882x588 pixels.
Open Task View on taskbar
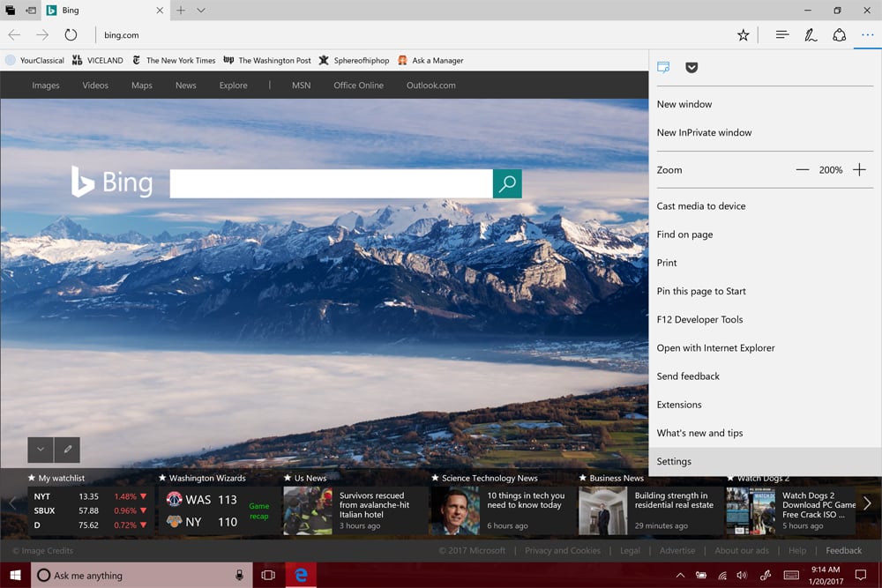268,575
